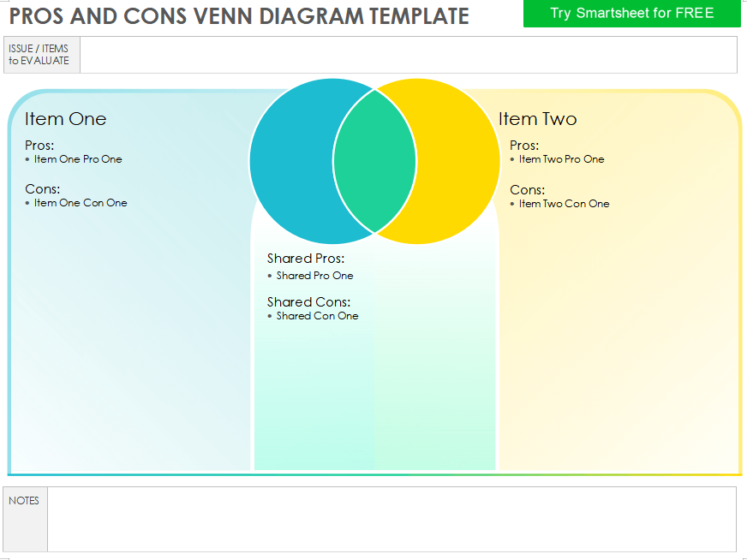
Task: Select the 'Cons:' label under Item One
Action: pos(42,189)
